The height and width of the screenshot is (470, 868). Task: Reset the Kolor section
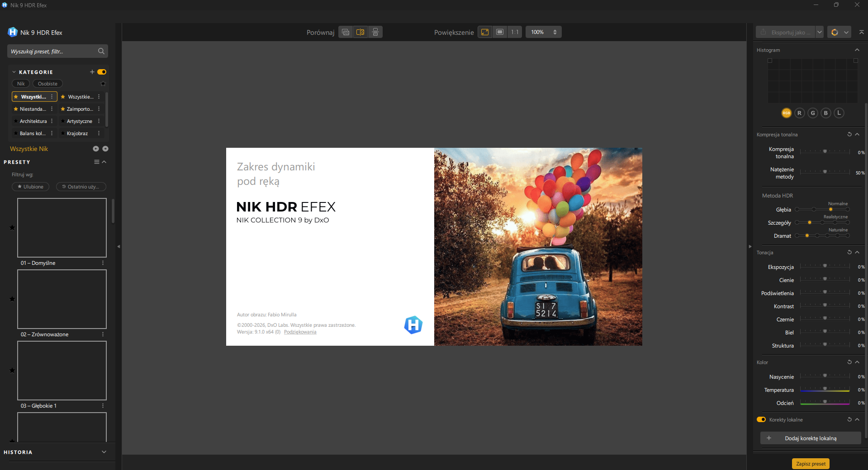849,362
